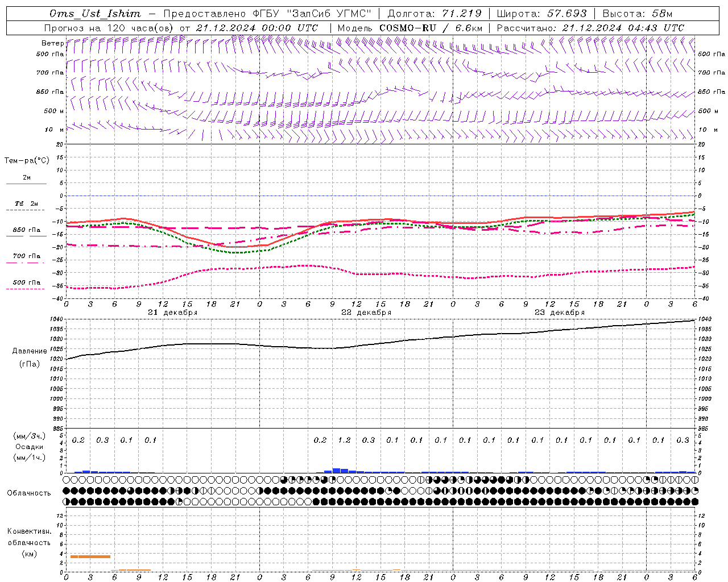The width and height of the screenshot is (728, 582).
Task: Click the Прогноз на 120 часа(ов) text
Action: [x=109, y=28]
